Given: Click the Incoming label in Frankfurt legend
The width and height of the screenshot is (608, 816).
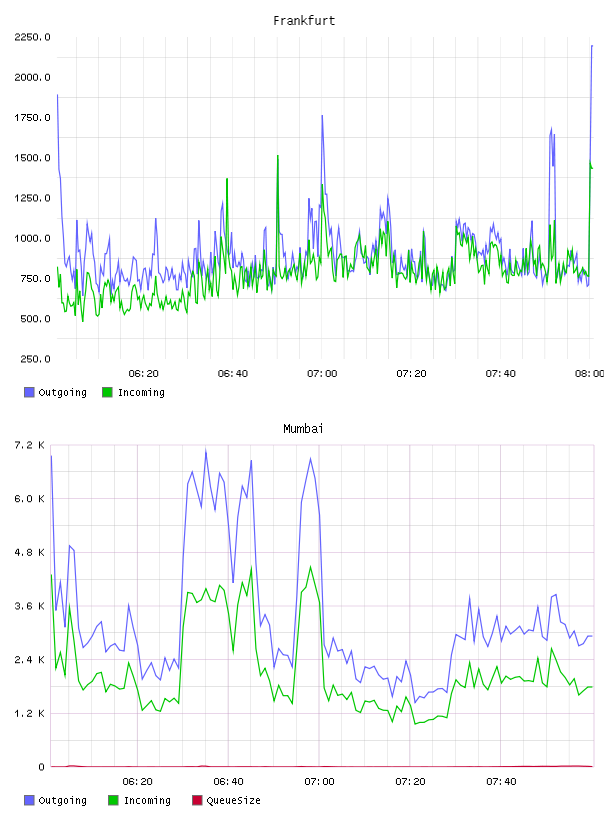Looking at the screenshot, I should 141,392.
